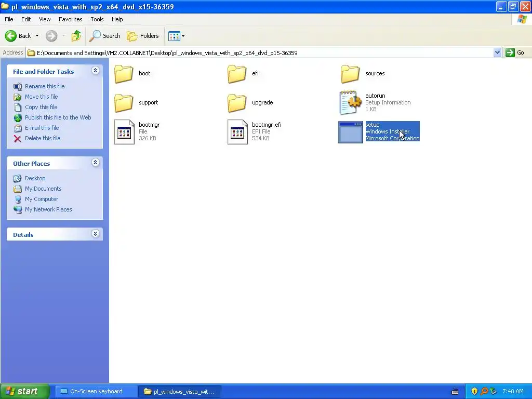The image size is (532, 399).
Task: Open the Search pane
Action: point(105,36)
